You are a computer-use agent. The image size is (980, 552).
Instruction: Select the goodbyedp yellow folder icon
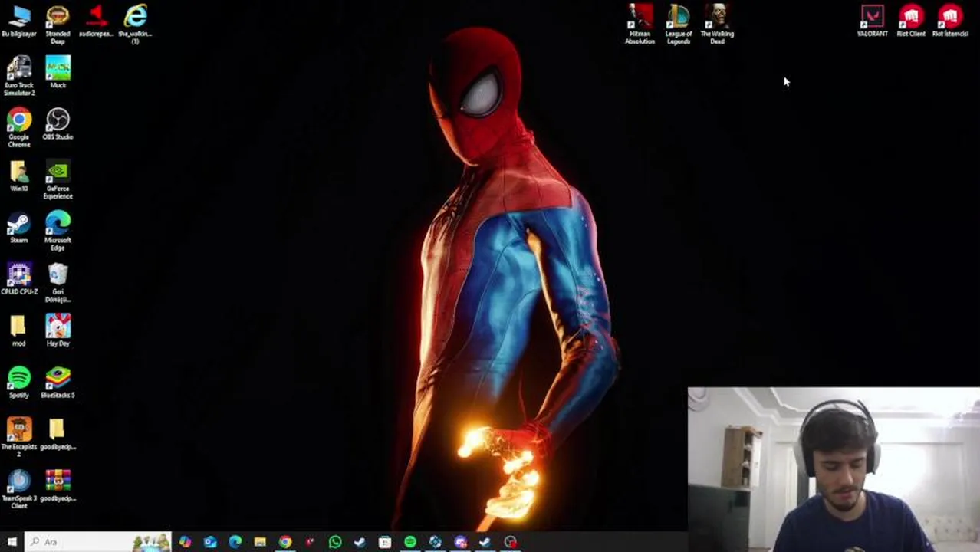tap(58, 435)
